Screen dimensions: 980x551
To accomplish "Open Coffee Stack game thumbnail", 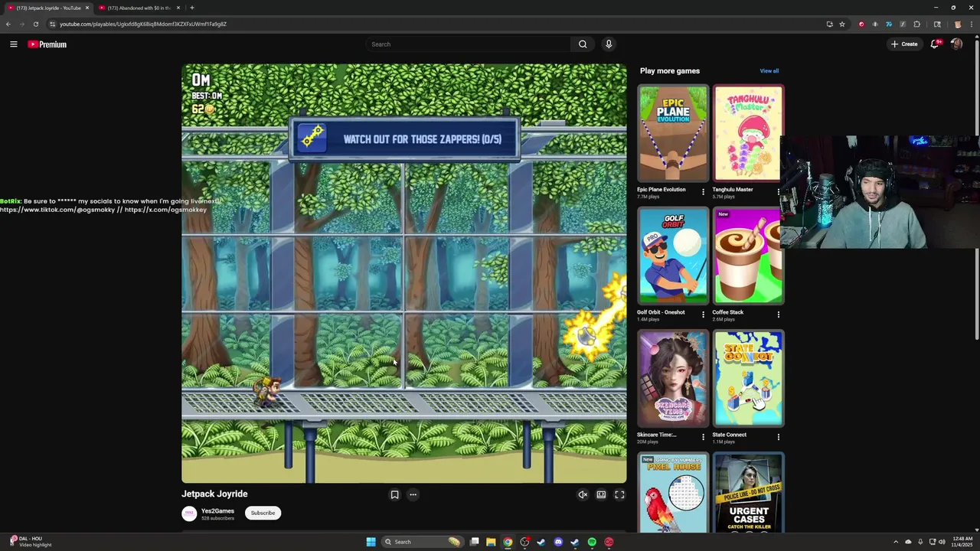I will 748,256.
